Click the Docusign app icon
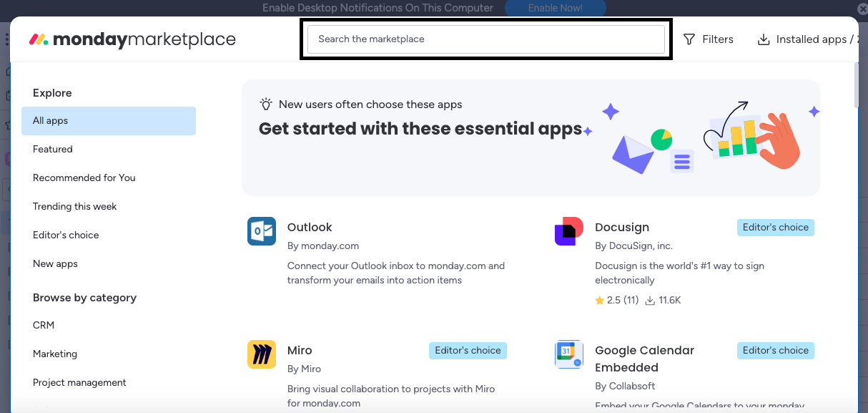The image size is (868, 413). (x=569, y=231)
